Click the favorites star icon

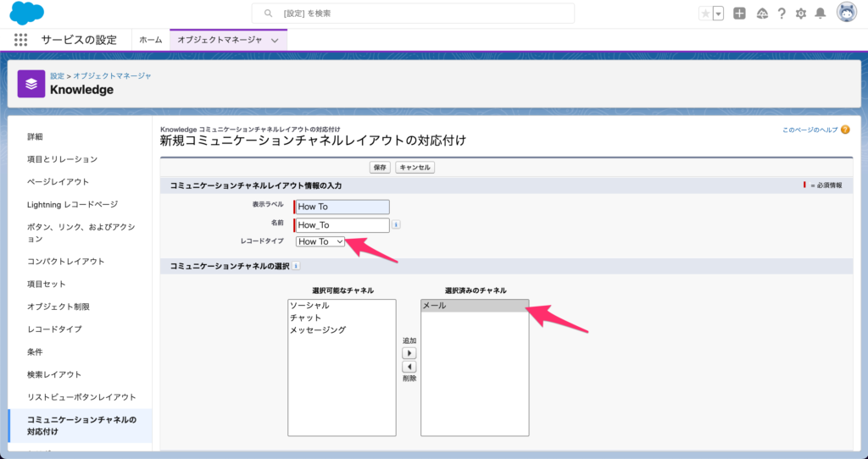705,14
